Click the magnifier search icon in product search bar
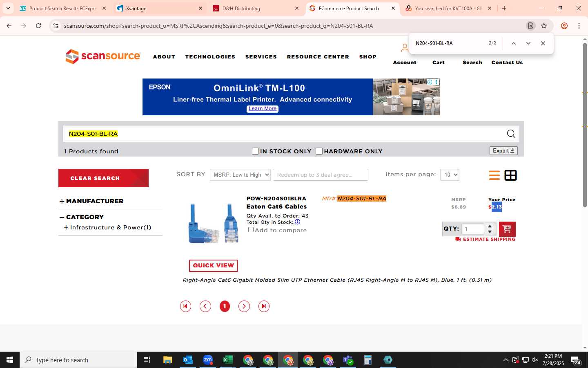 [x=511, y=134]
